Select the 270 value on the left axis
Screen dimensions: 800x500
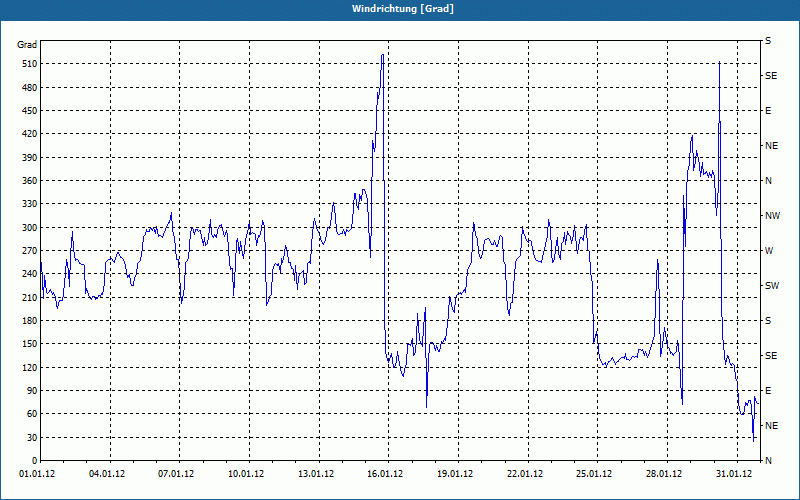pyautogui.click(x=30, y=251)
